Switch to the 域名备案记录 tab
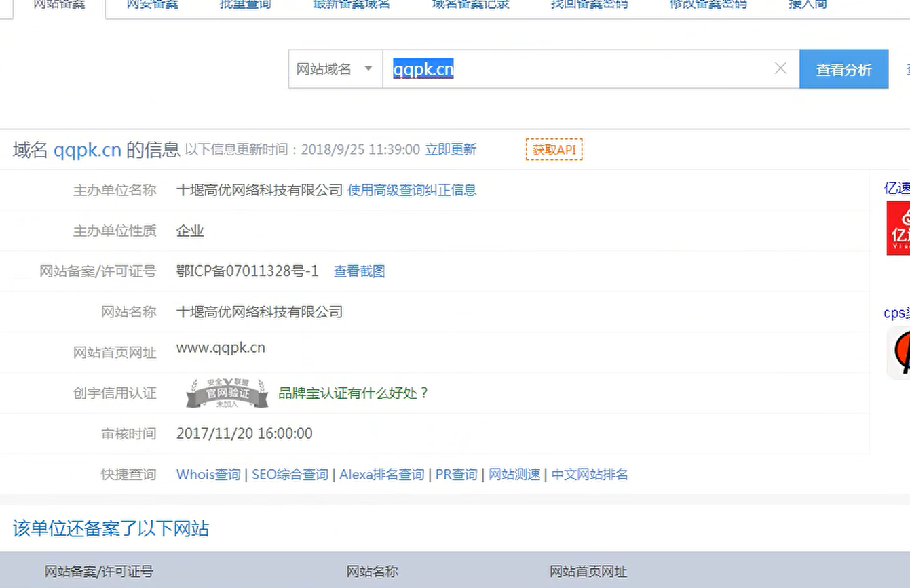 coord(470,5)
